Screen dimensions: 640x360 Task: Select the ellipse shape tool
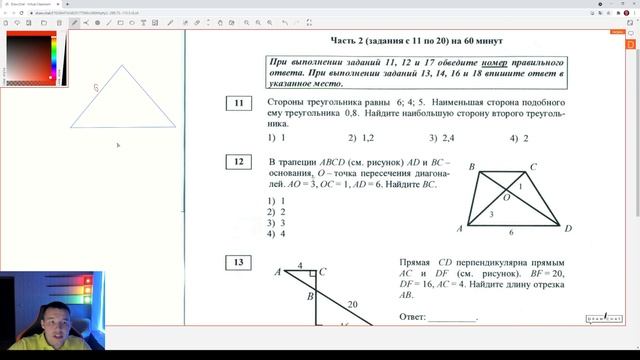click(132, 23)
